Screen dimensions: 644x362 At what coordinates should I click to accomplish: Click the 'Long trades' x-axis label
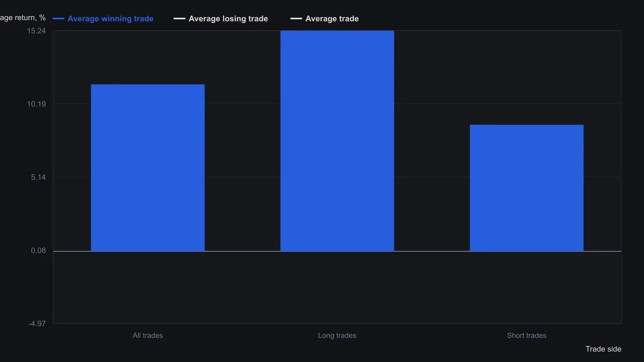click(337, 335)
